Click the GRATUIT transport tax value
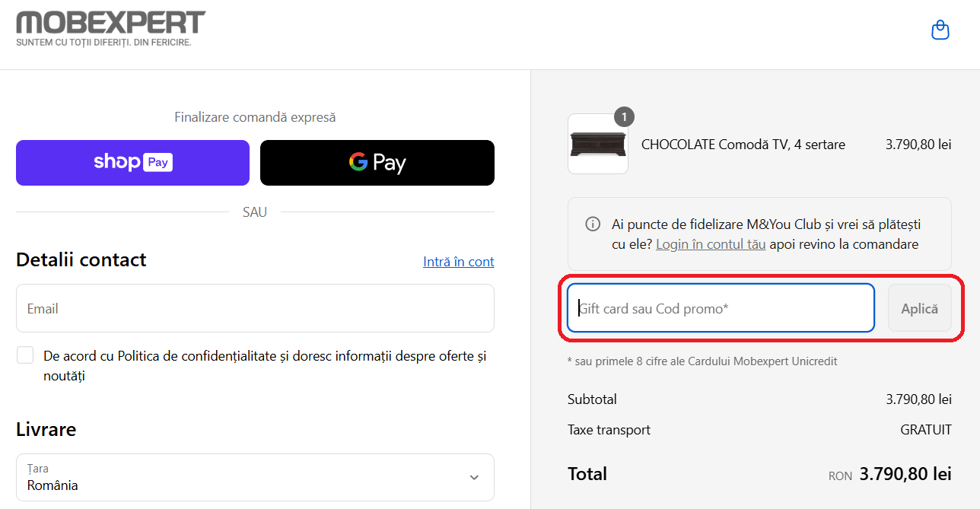 pos(925,430)
